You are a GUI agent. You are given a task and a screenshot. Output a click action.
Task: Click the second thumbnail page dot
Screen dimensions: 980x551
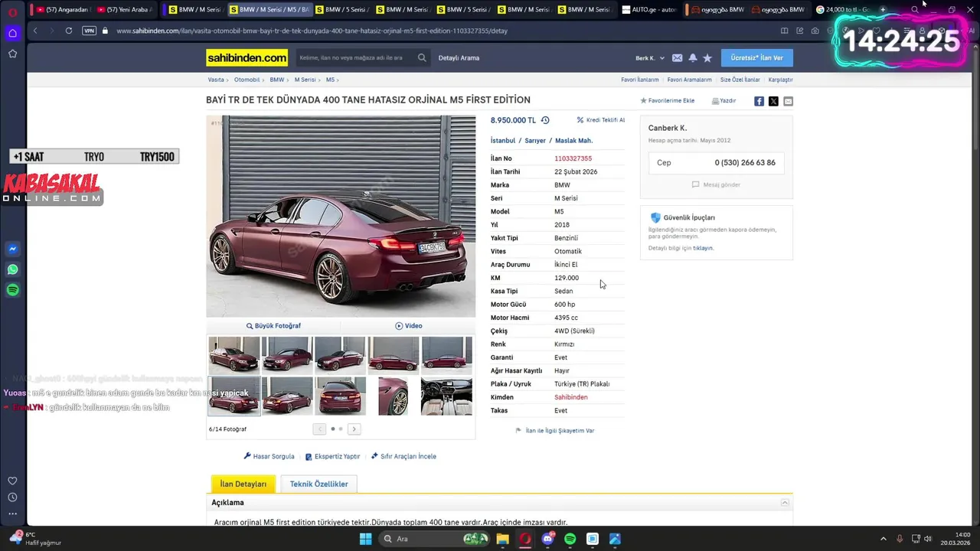341,429
